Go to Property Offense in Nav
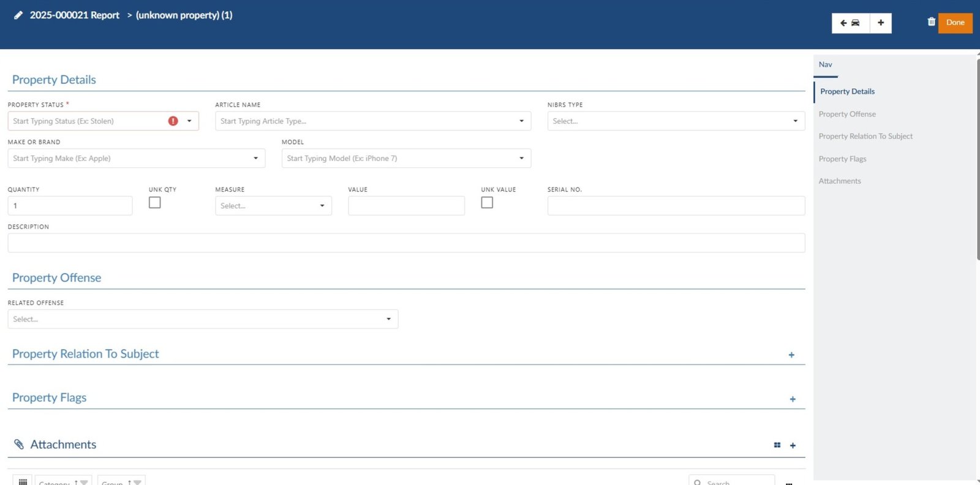Screen dimensions: 980x485 [847, 115]
